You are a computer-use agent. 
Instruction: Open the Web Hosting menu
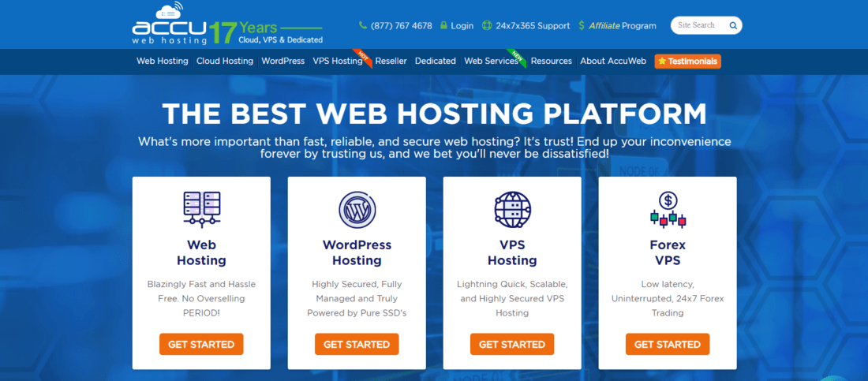163,61
